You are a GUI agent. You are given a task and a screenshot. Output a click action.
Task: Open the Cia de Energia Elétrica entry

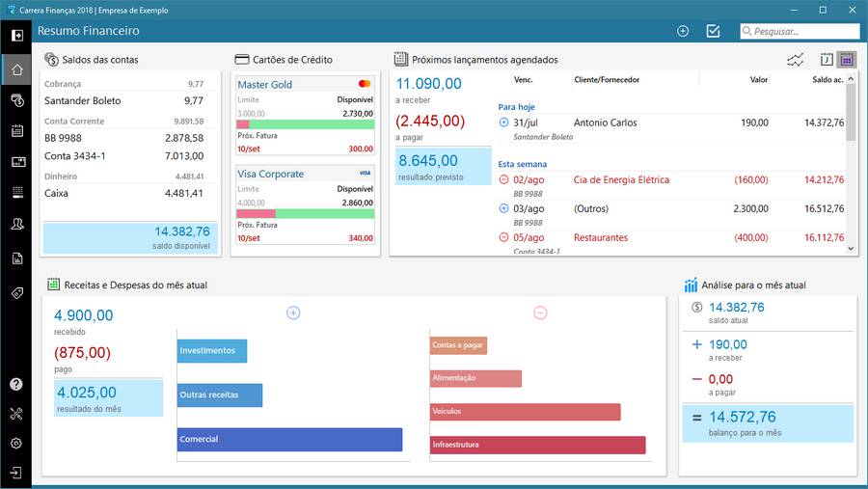pyautogui.click(x=671, y=185)
